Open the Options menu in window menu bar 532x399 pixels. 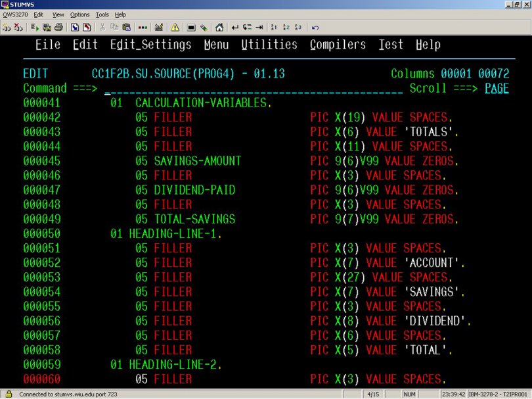point(79,14)
